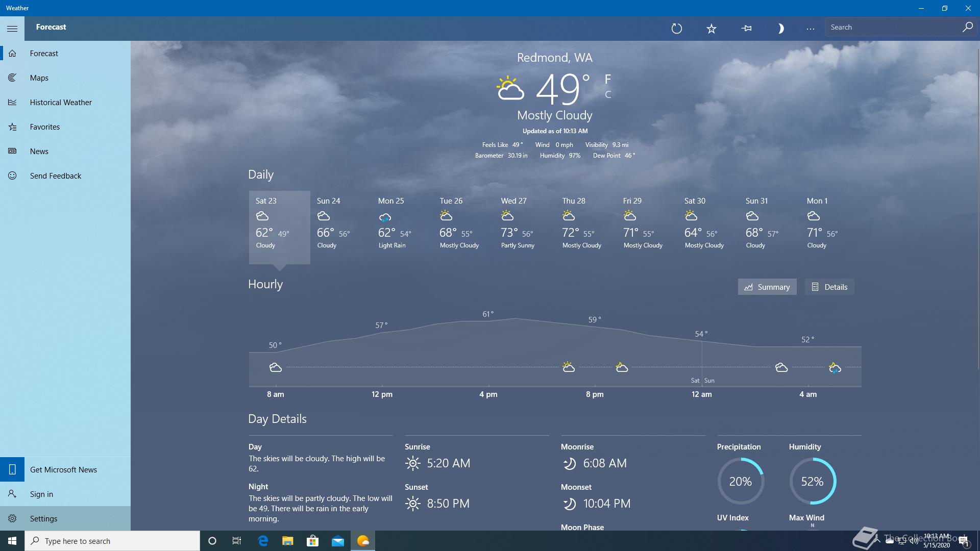This screenshot has width=980, height=551.
Task: Open Microsoft Store from taskbar
Action: (x=312, y=541)
